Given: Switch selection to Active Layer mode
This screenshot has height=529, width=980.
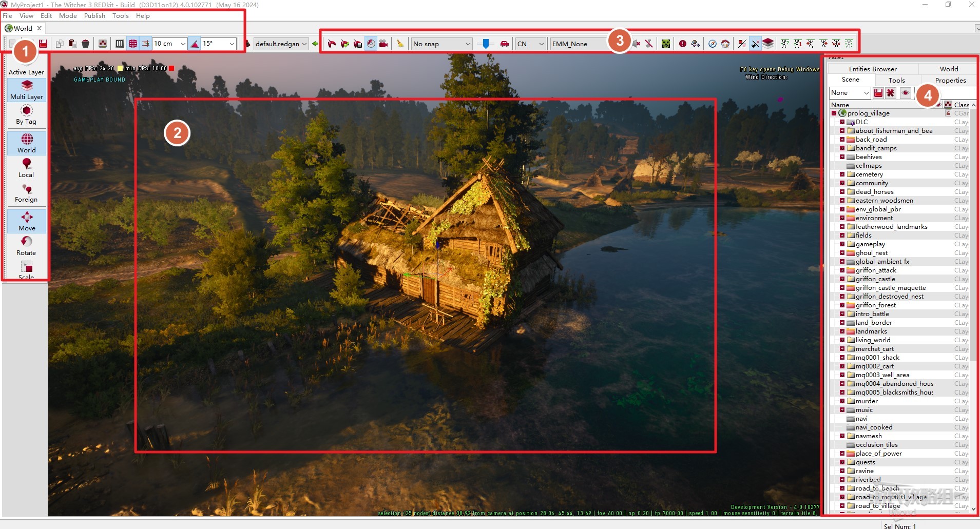Looking at the screenshot, I should tap(27, 72).
